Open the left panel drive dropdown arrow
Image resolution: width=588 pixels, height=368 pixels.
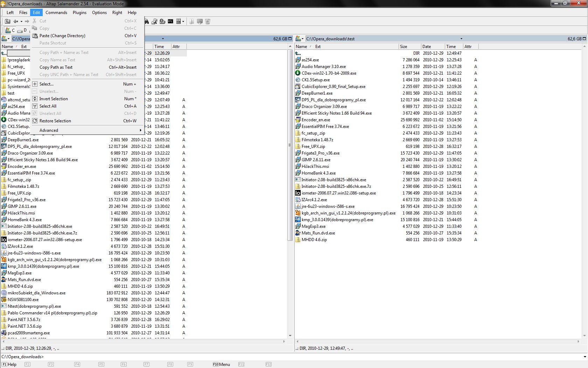pos(9,39)
